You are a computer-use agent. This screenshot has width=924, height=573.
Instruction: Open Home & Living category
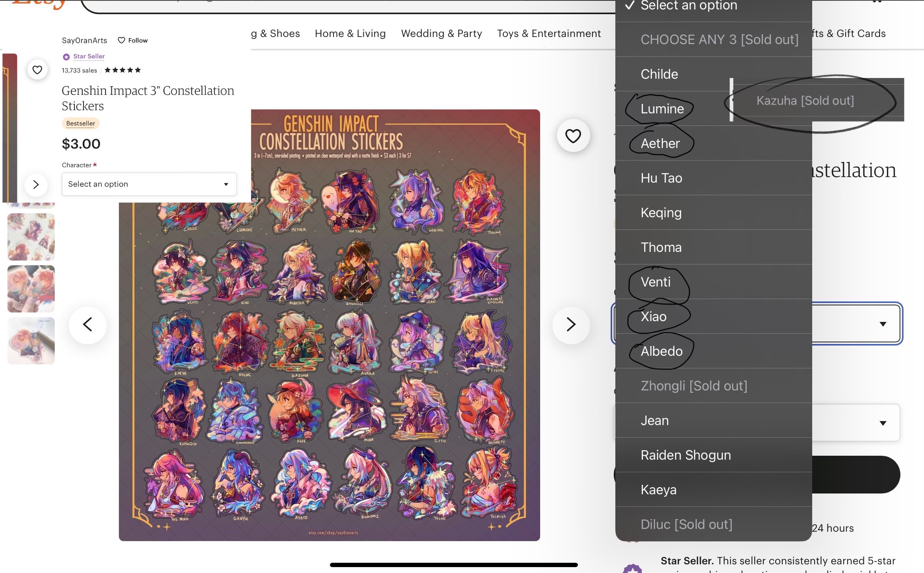click(350, 33)
